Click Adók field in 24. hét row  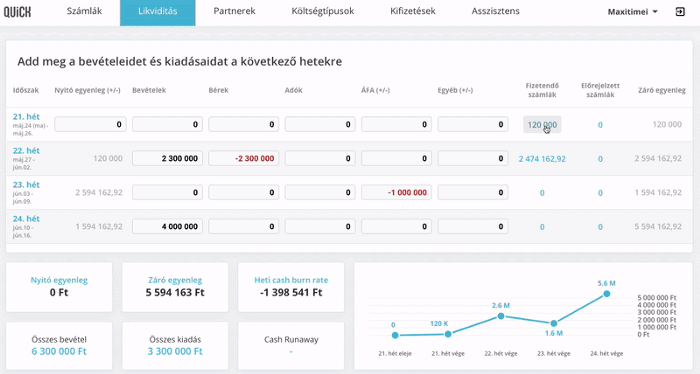pos(320,226)
